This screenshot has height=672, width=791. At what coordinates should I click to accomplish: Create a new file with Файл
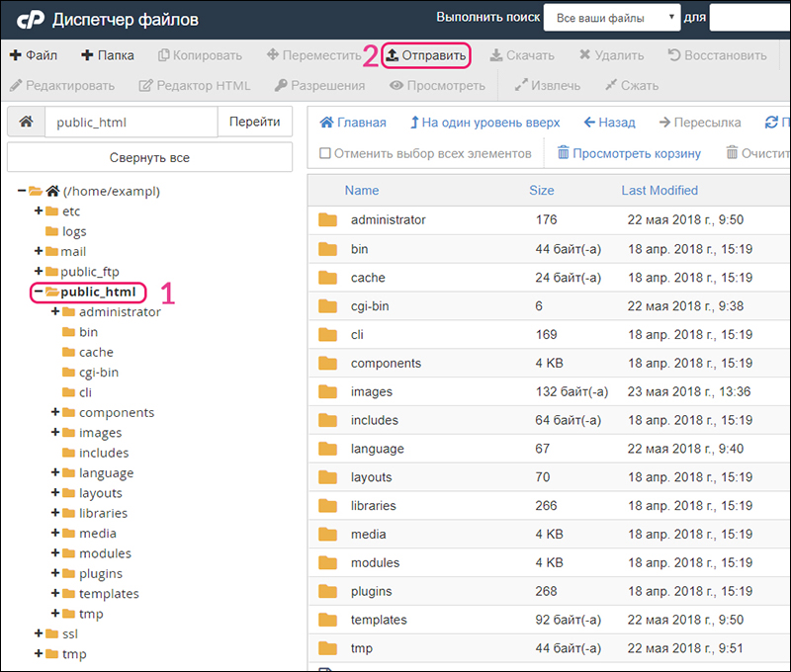tap(34, 55)
